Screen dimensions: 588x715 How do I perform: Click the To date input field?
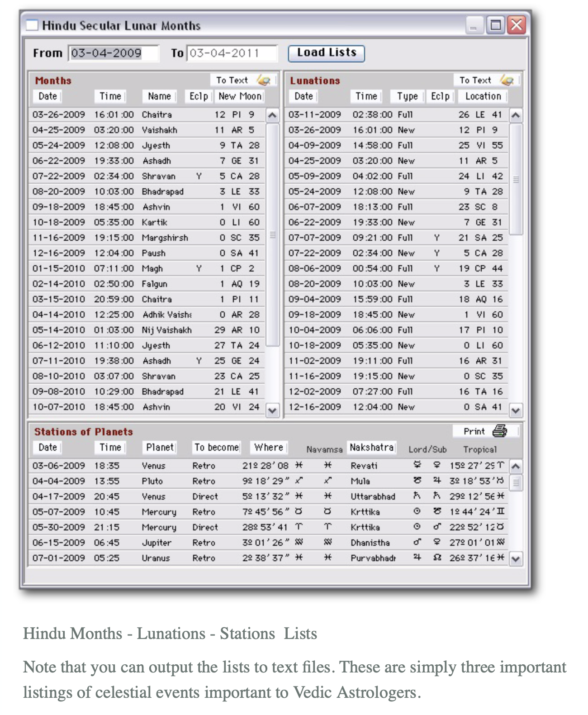[232, 53]
